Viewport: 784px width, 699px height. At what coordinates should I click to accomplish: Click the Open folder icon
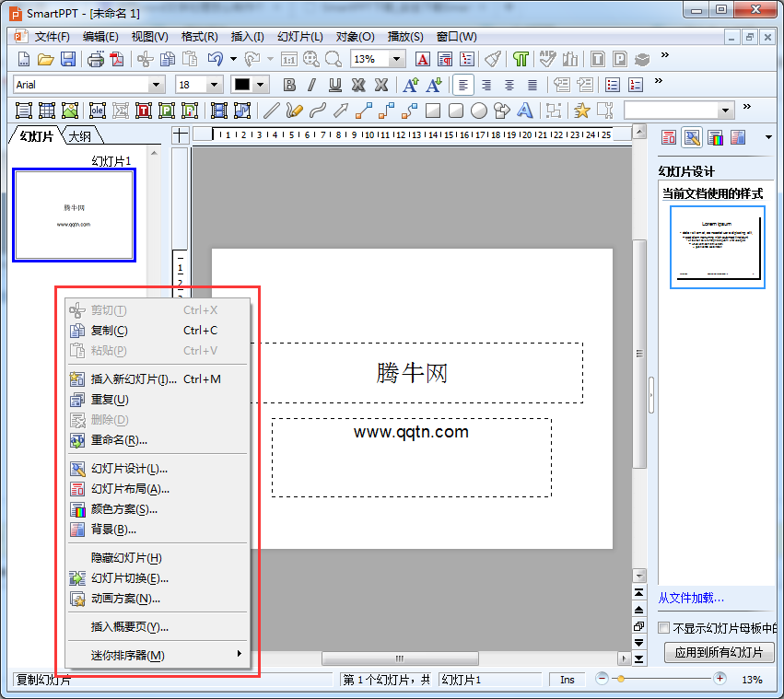click(x=45, y=60)
